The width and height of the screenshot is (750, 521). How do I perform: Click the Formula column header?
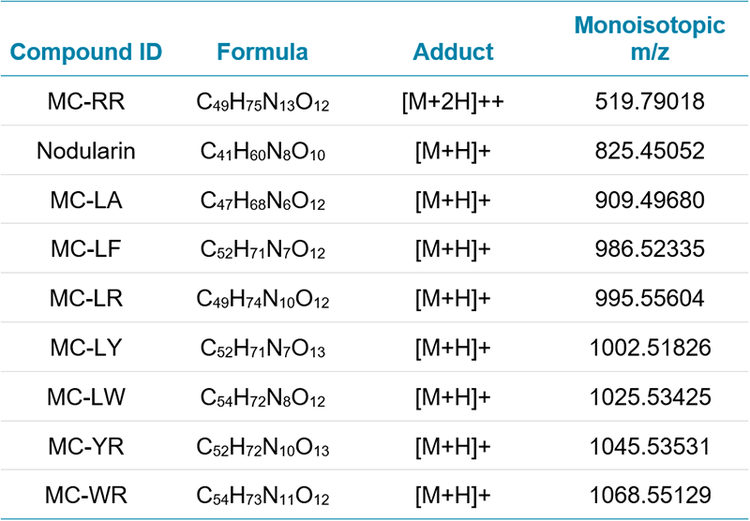(262, 52)
